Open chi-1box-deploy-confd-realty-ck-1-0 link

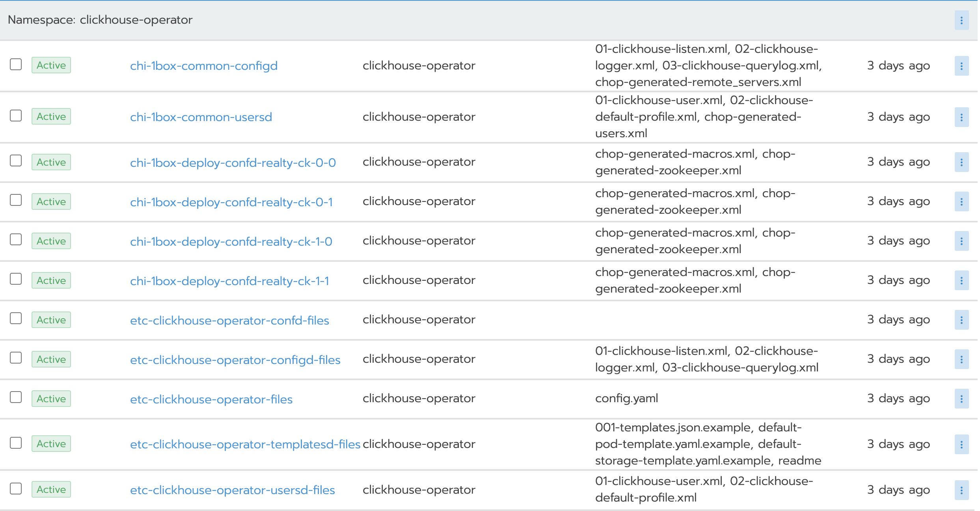231,241
